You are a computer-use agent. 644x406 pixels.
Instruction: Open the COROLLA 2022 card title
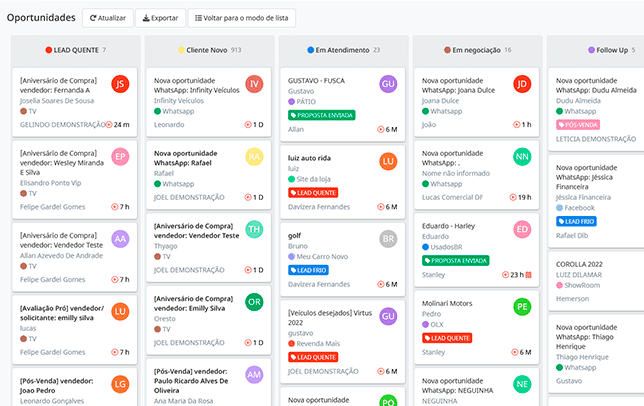(579, 264)
